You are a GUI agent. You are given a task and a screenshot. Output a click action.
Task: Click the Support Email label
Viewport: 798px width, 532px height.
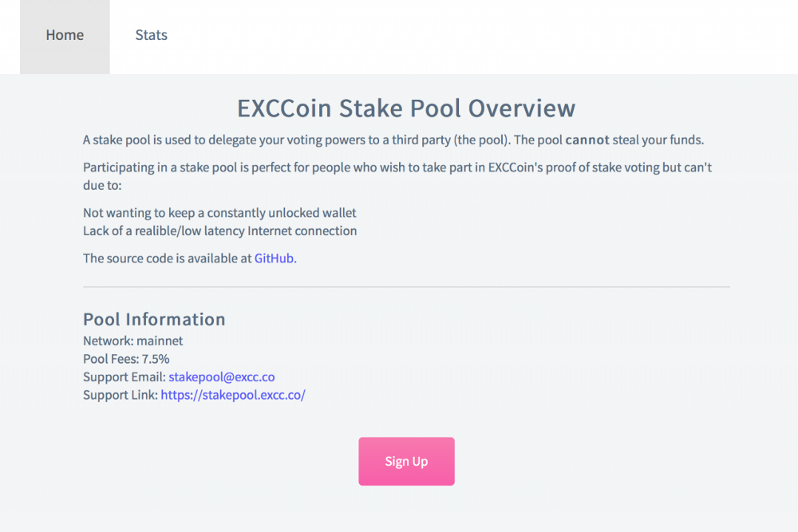124,376
